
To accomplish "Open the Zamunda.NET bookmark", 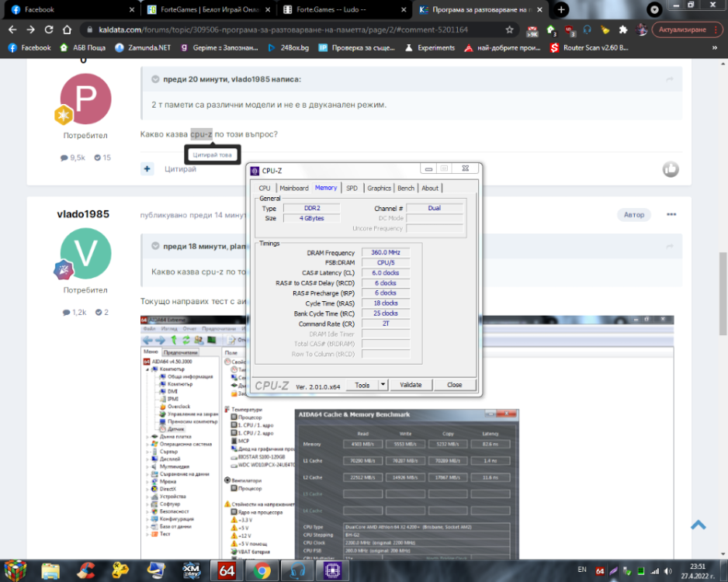I will 143,48.
